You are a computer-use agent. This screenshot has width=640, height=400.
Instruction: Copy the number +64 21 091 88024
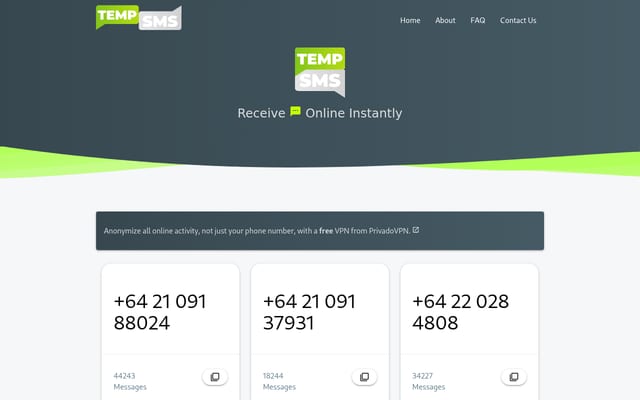[x=215, y=377]
